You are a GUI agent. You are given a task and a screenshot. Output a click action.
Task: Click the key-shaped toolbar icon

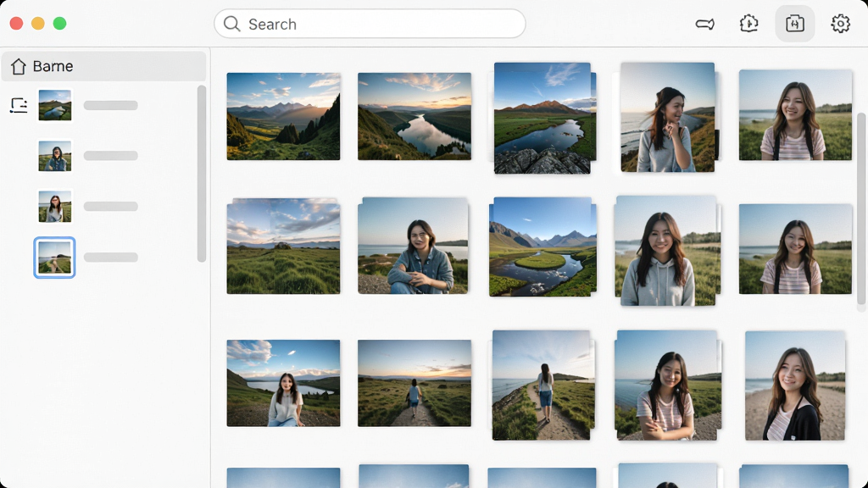coord(704,24)
